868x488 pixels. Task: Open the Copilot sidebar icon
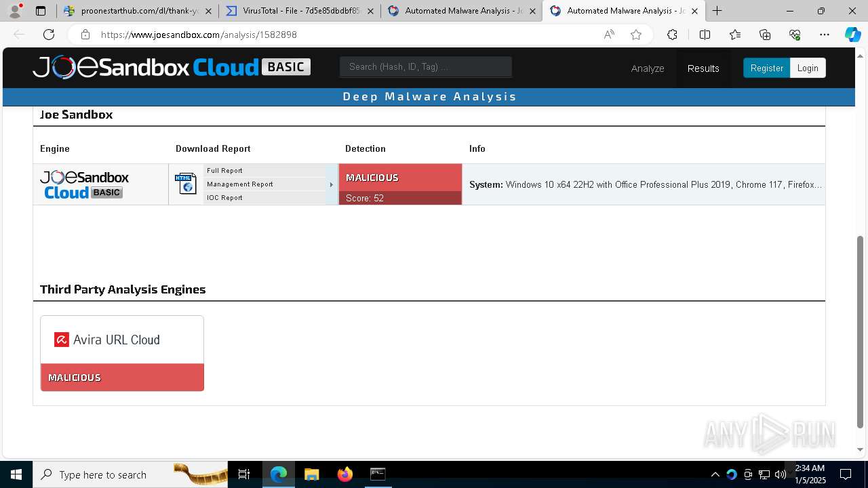(852, 35)
